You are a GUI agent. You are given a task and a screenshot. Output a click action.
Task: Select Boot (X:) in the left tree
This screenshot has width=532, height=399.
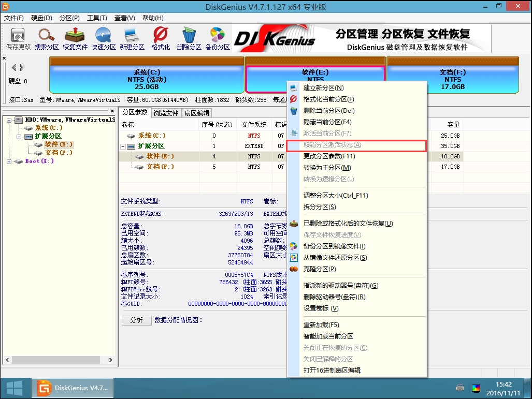pyautogui.click(x=39, y=161)
